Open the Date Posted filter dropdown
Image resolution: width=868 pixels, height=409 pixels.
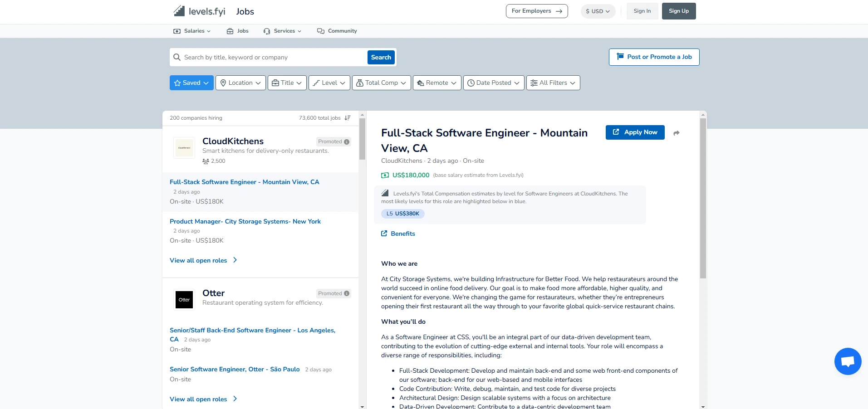[494, 83]
